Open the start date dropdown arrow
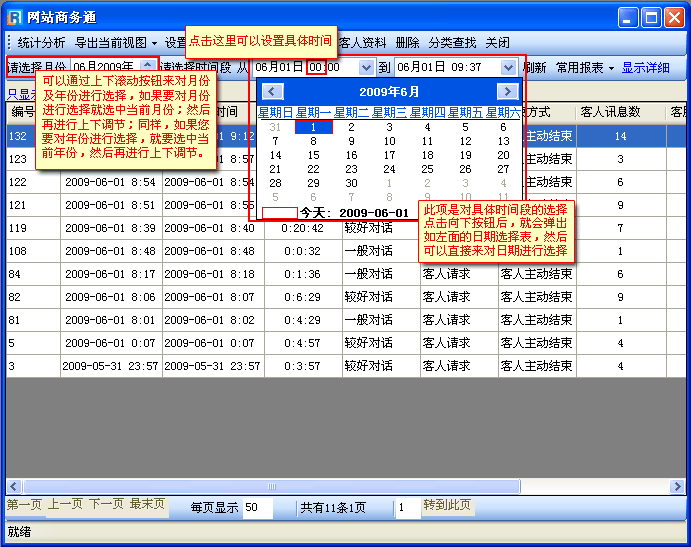The width and height of the screenshot is (691, 547). coord(366,68)
